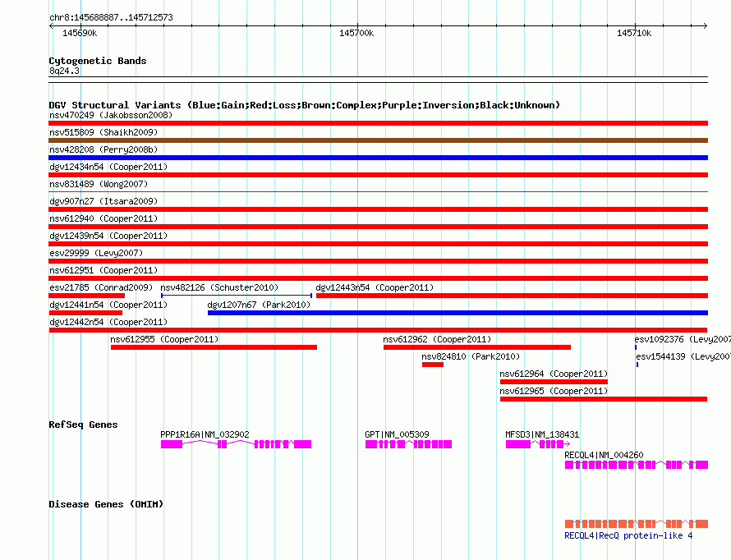Open the nsv612955 (Cooper2011) red bar
Screen dimensions: 731x560
[214, 347]
